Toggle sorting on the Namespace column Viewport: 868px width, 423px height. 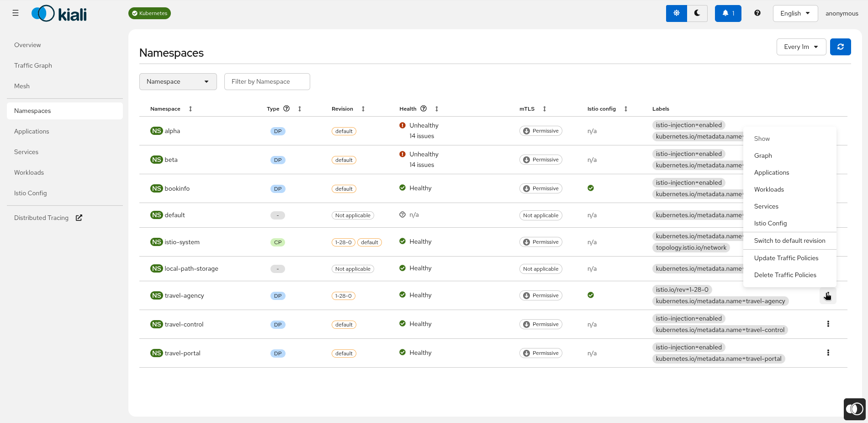tap(190, 109)
